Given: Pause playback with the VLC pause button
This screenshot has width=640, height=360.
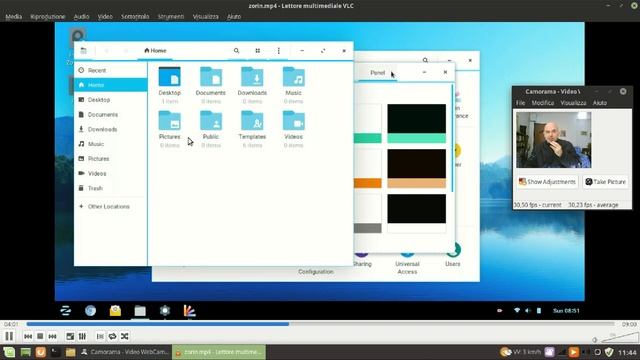Looking at the screenshot, I should click(x=9, y=336).
